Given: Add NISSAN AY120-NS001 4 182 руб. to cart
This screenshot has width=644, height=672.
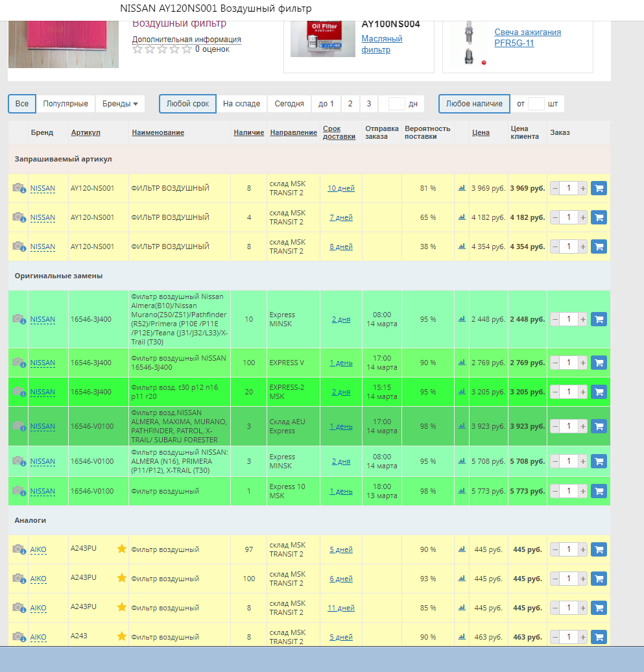Looking at the screenshot, I should point(599,217).
